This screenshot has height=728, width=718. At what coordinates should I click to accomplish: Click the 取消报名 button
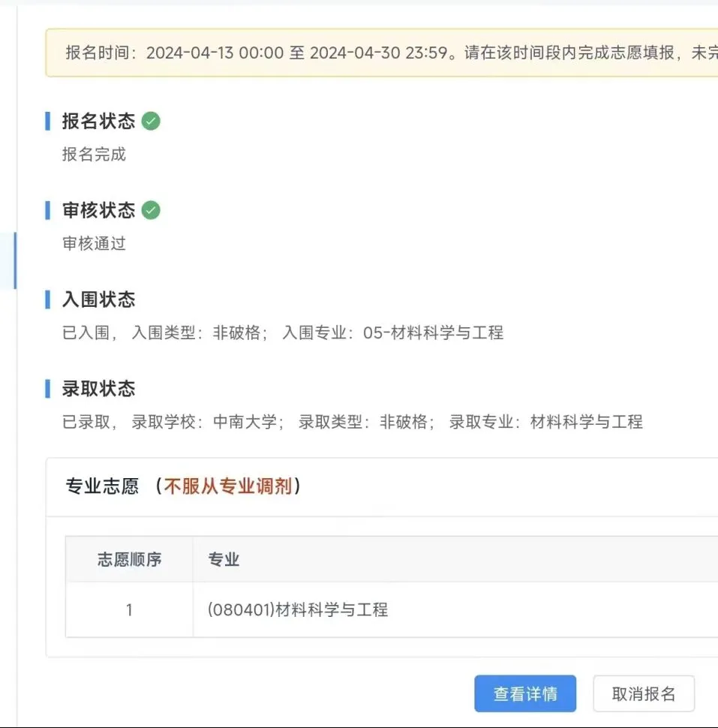pos(644,693)
